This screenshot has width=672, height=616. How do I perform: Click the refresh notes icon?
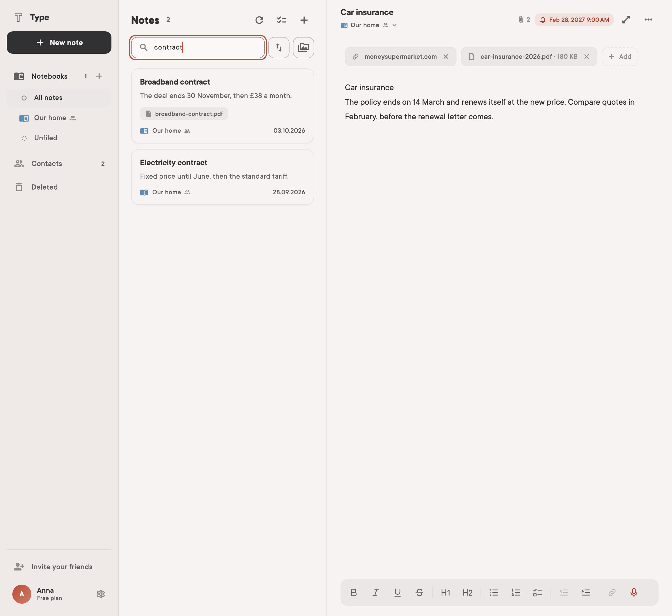(259, 20)
